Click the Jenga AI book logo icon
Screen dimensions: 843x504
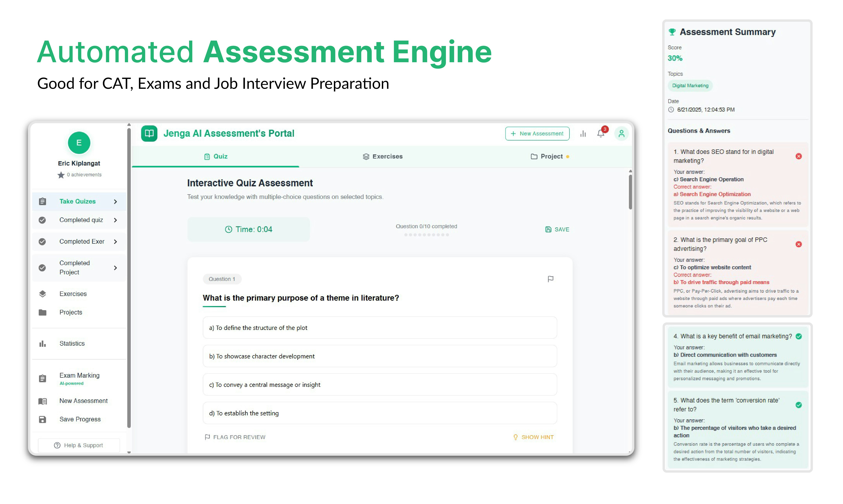(149, 133)
